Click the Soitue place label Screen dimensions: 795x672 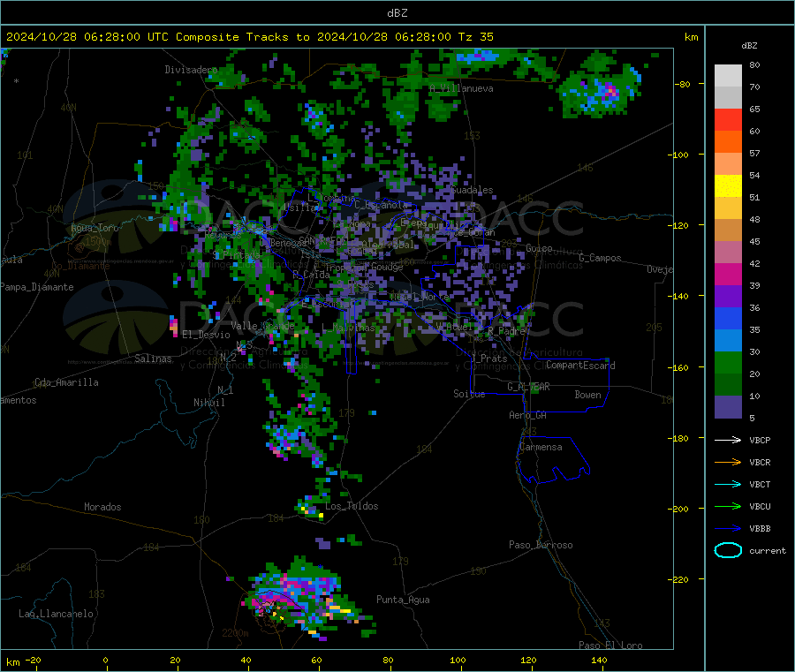469,394
